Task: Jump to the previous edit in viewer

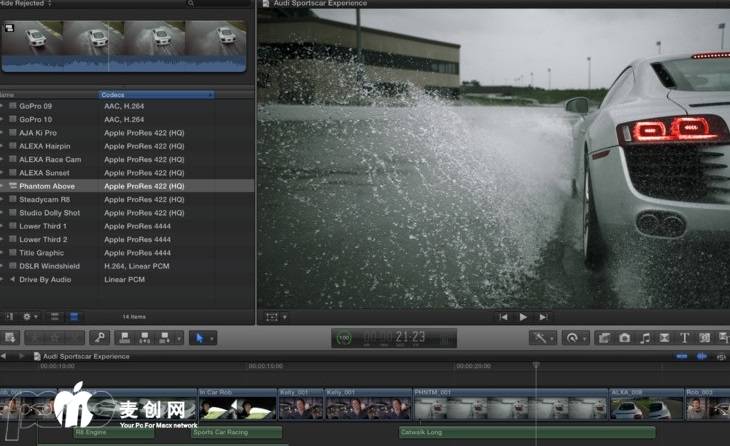Action: (x=503, y=317)
